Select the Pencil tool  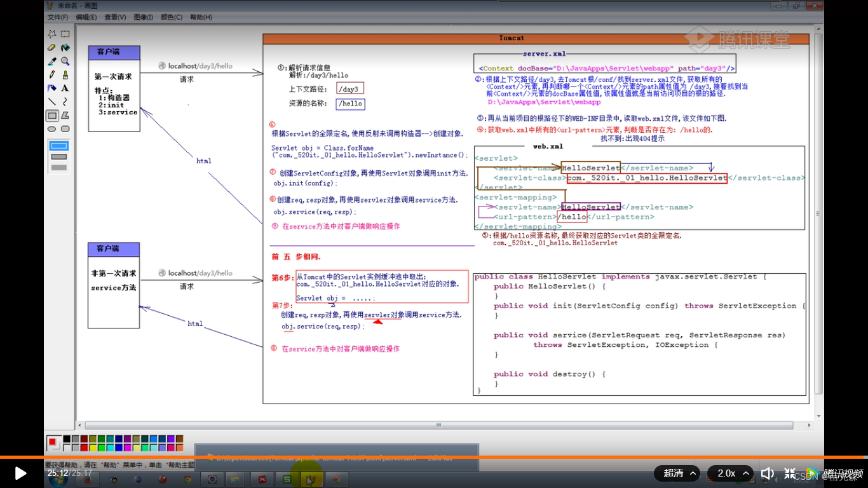(x=52, y=75)
